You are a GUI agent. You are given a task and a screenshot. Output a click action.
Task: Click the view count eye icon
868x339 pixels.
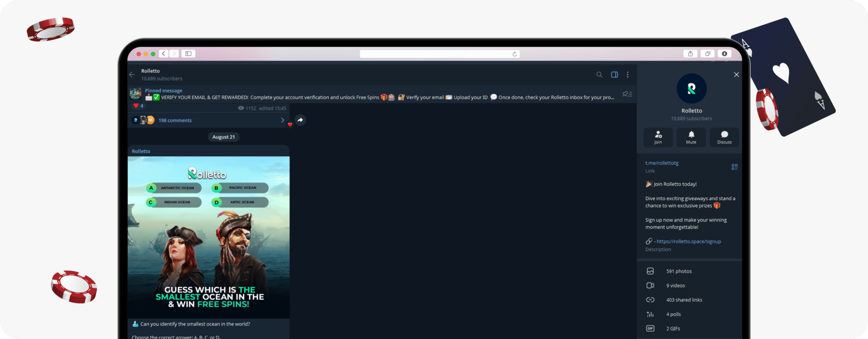[x=241, y=108]
